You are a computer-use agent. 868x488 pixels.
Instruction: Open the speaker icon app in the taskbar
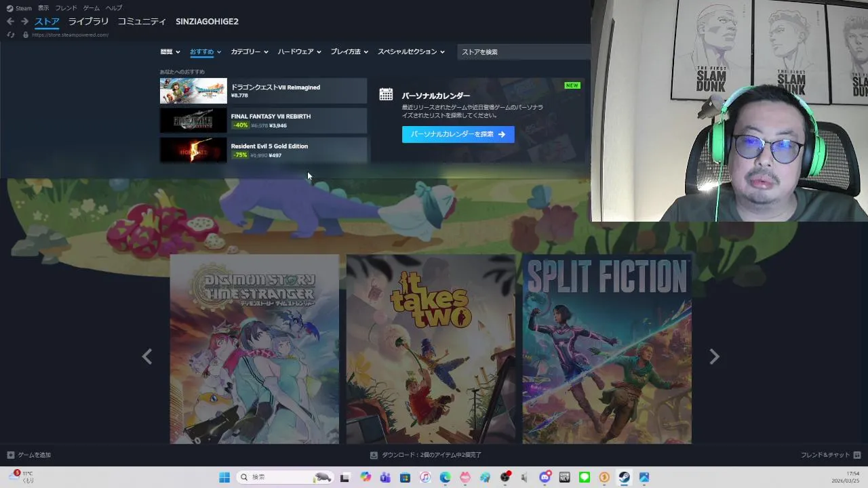[x=525, y=477]
